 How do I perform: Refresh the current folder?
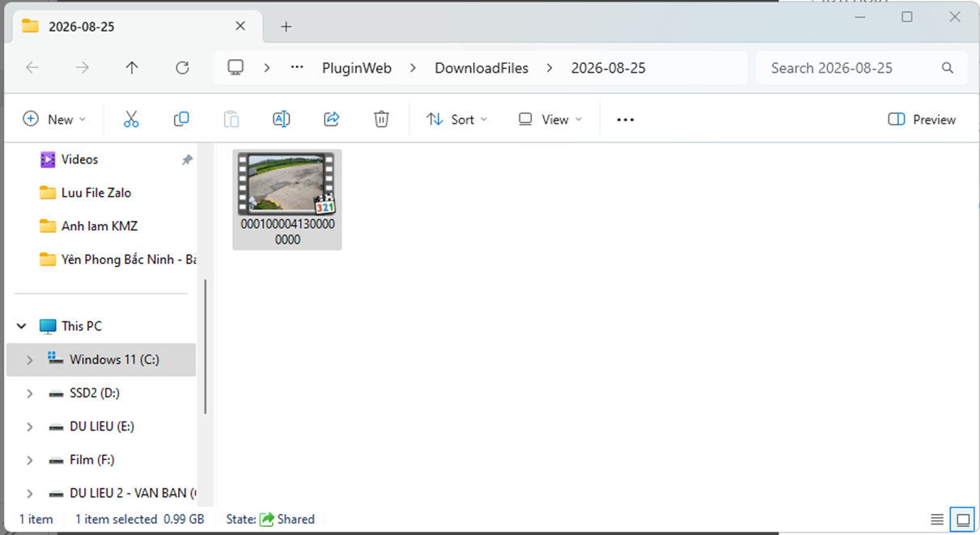pyautogui.click(x=182, y=68)
